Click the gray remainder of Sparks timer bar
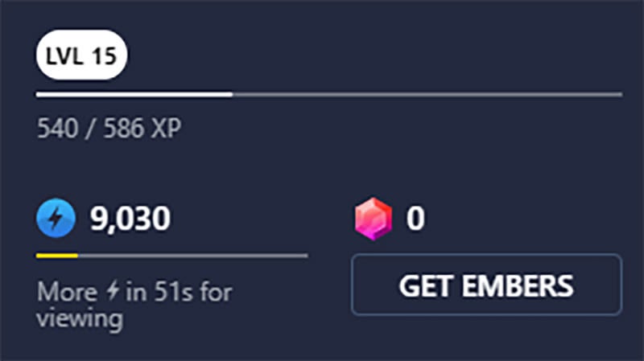The width and height of the screenshot is (644, 361). (192, 256)
